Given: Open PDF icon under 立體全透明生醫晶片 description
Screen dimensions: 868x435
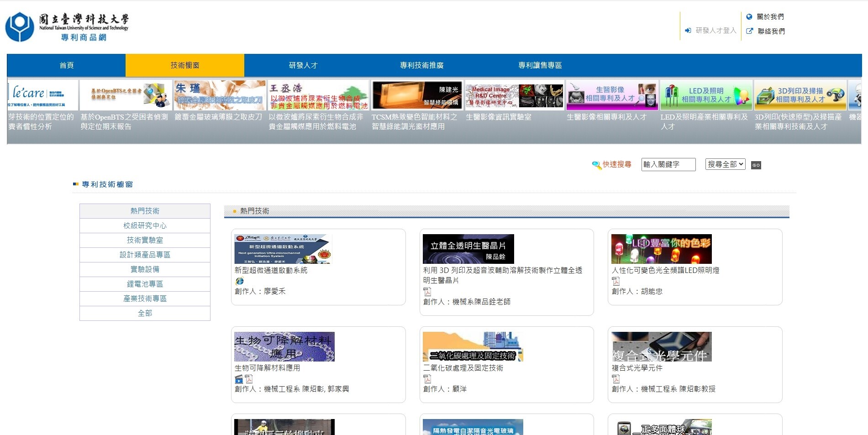Looking at the screenshot, I should [427, 292].
